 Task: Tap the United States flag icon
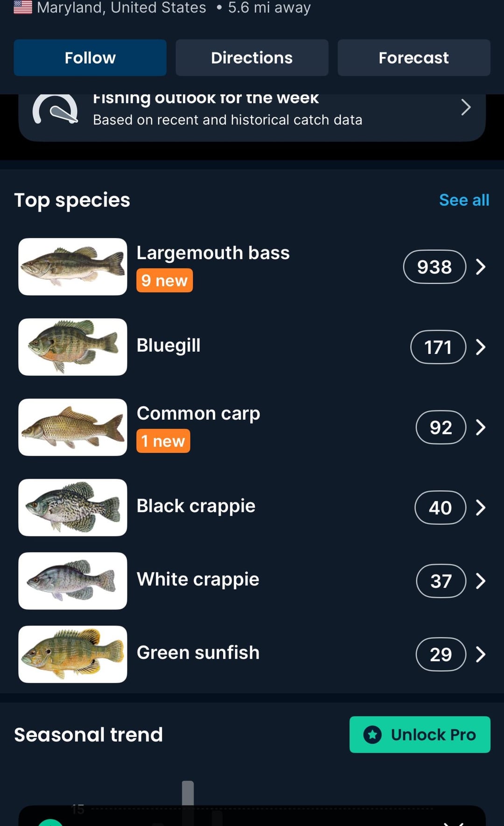[23, 7]
